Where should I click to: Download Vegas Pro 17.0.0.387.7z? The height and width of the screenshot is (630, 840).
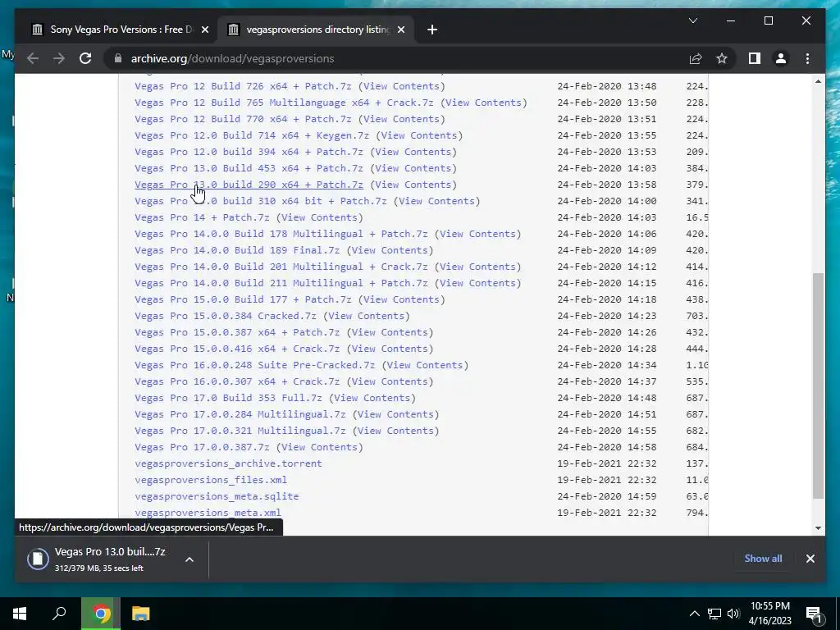click(202, 447)
